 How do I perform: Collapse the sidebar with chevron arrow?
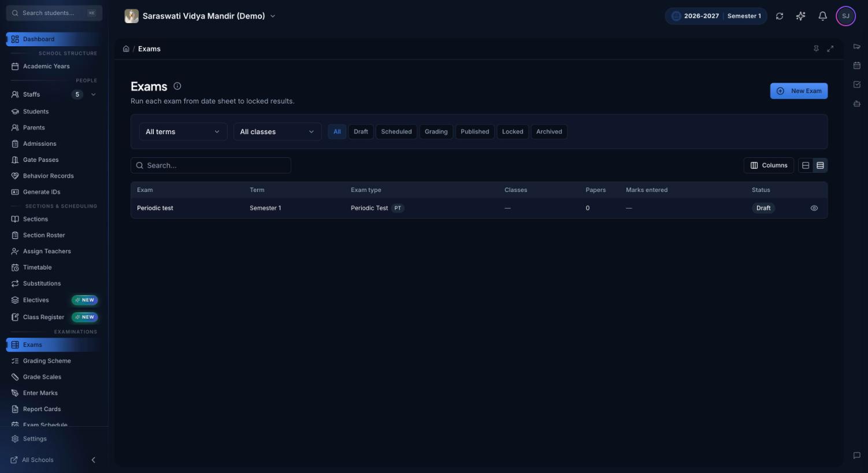(x=94, y=460)
